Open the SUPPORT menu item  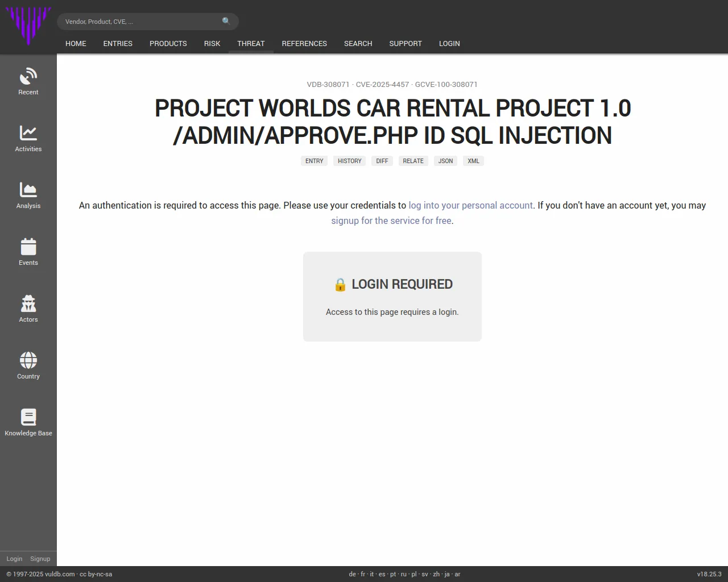click(x=406, y=43)
